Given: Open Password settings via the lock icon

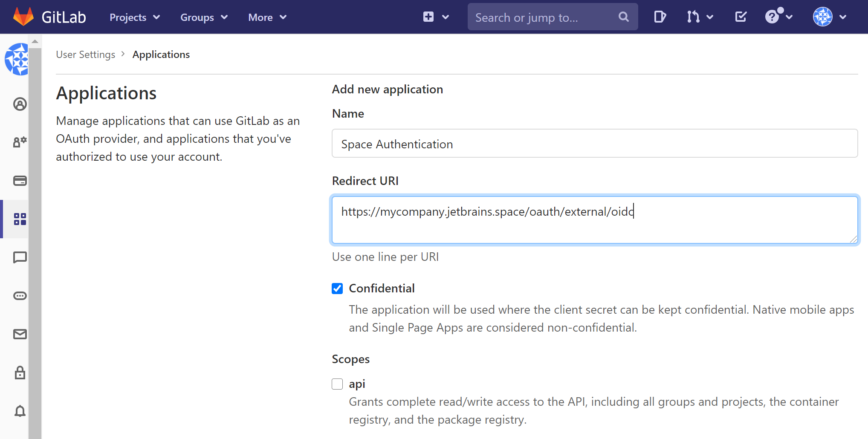Looking at the screenshot, I should click(x=20, y=373).
